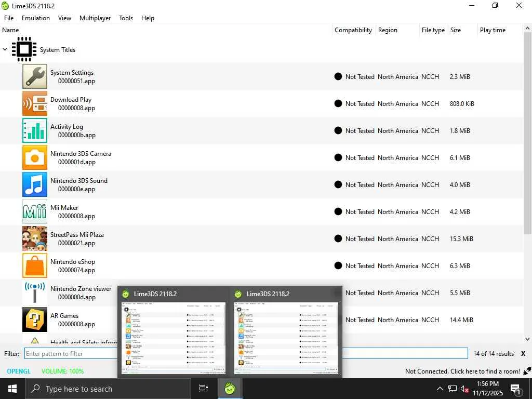Open Task View from the taskbar
The height and width of the screenshot is (399, 532).
click(x=204, y=389)
